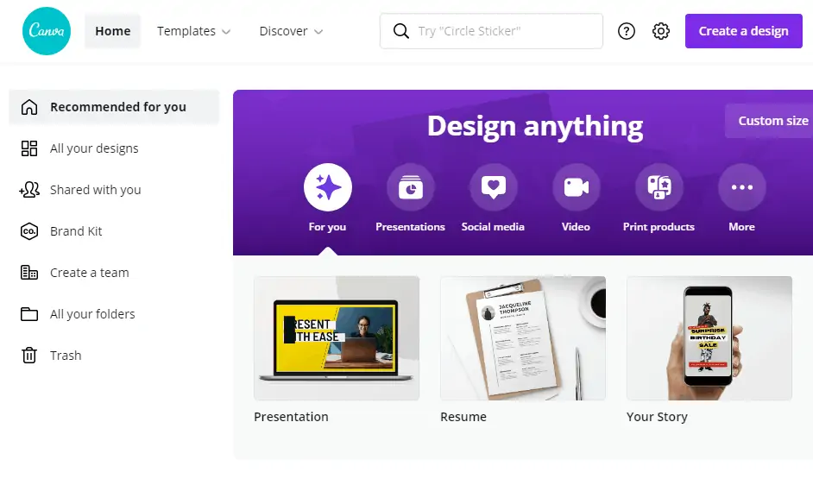This screenshot has width=813, height=504.
Task: Open the Video category icon
Action: [576, 186]
